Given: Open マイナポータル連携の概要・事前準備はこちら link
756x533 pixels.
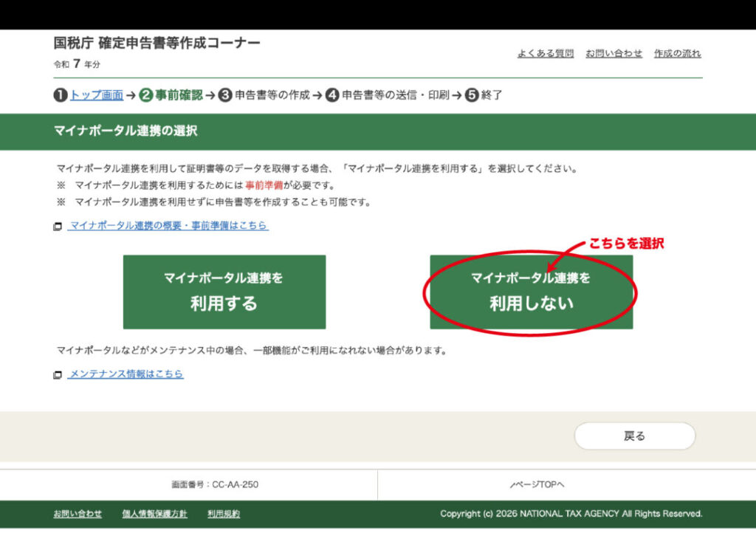Looking at the screenshot, I should coord(169,226).
